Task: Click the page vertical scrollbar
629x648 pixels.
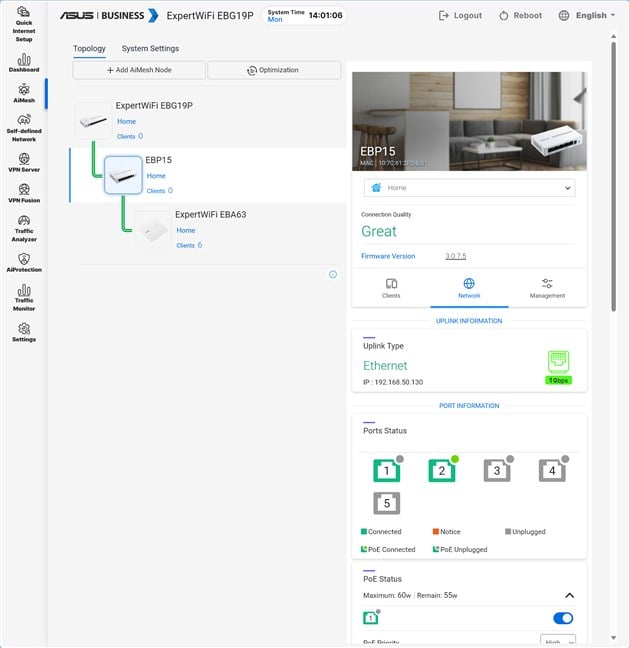Action: coord(614,176)
